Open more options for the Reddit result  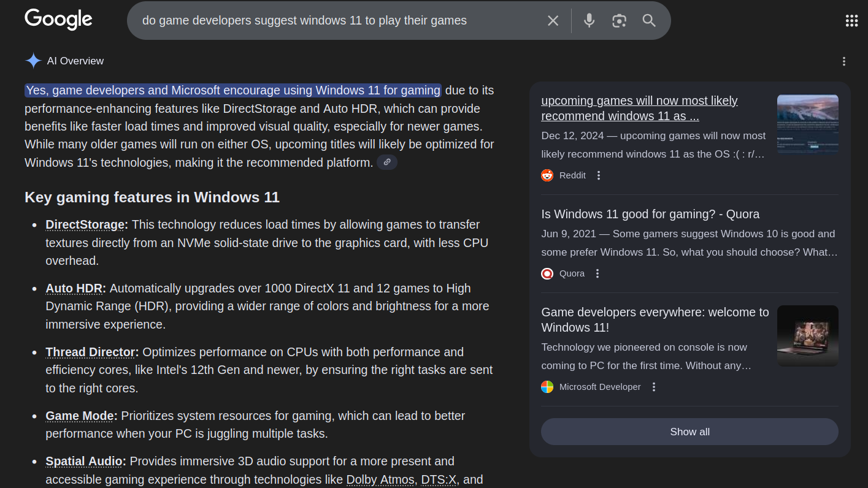(x=599, y=175)
